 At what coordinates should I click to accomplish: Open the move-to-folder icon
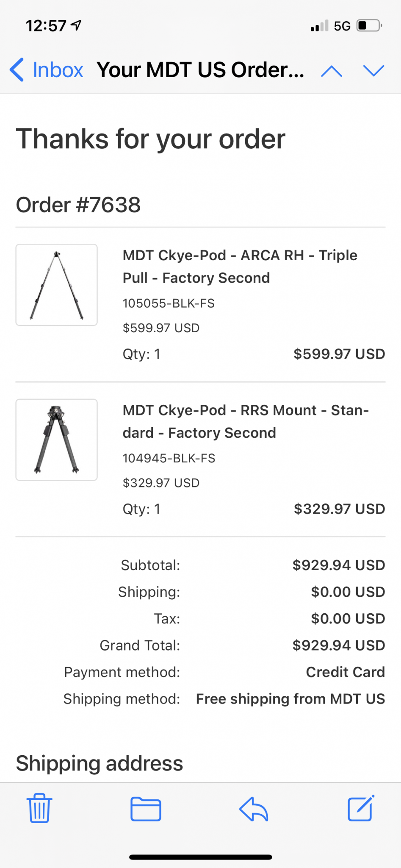146,809
